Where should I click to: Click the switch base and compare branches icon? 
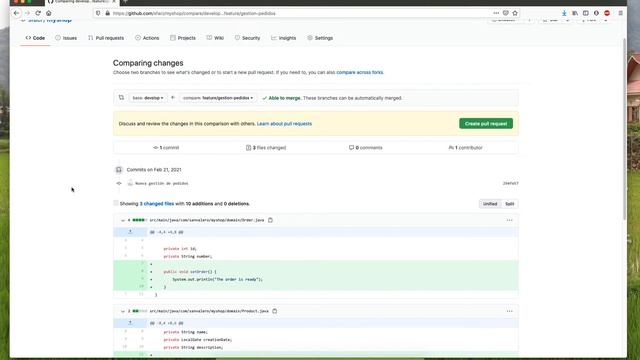click(x=121, y=98)
